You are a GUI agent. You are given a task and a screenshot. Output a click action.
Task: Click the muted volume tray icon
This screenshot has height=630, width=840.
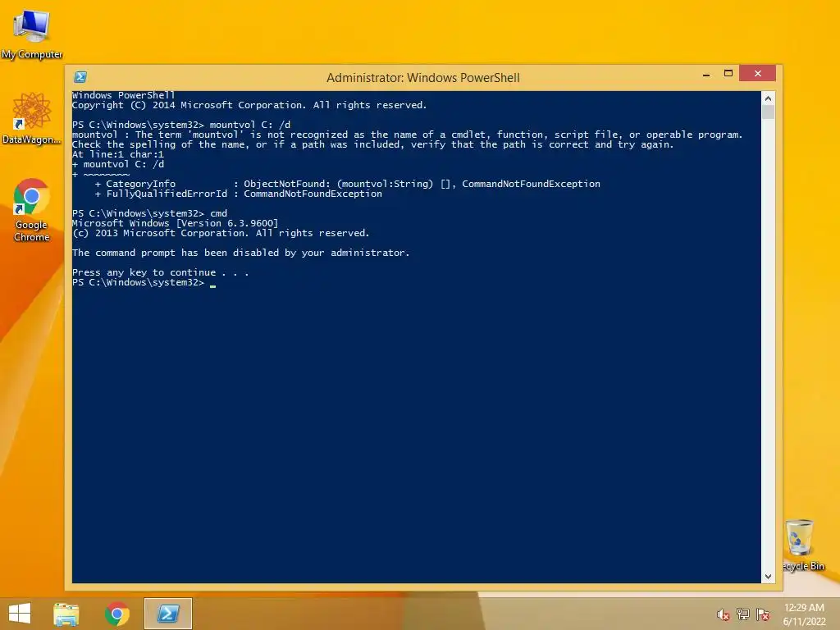click(724, 614)
